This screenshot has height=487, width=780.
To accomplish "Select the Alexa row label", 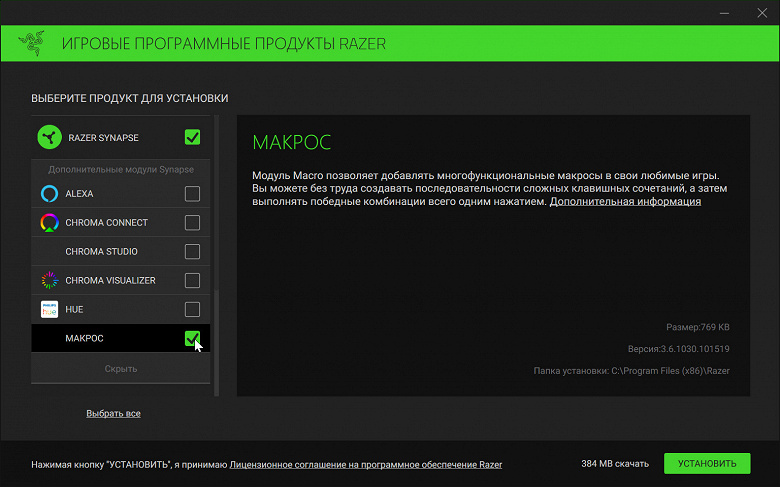I will pos(79,194).
